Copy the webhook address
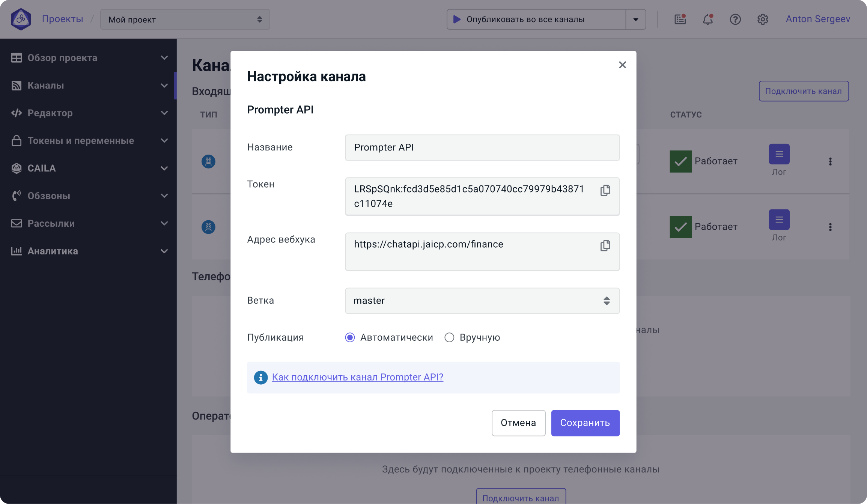This screenshot has height=504, width=867. click(605, 245)
